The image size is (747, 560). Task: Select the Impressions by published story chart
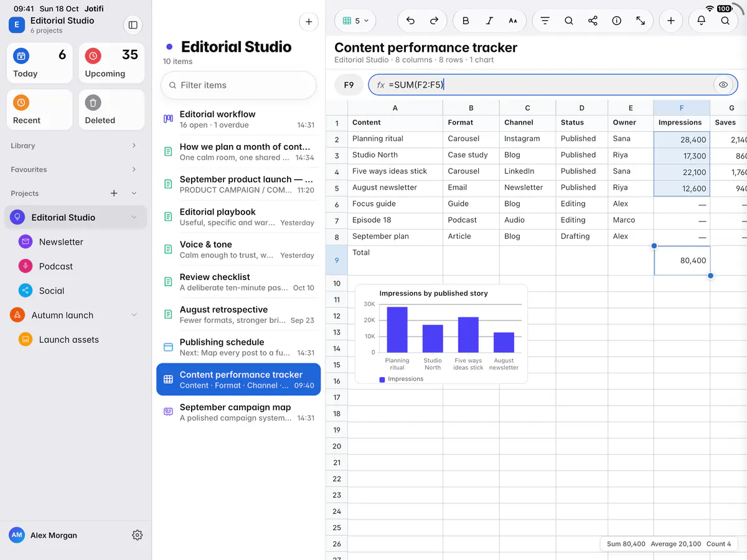pyautogui.click(x=441, y=334)
